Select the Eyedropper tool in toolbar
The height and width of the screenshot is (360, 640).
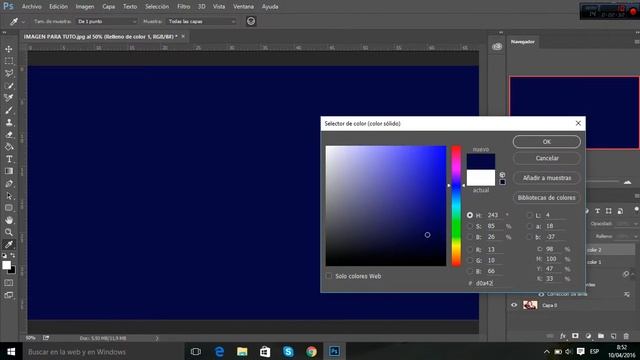coord(9,244)
